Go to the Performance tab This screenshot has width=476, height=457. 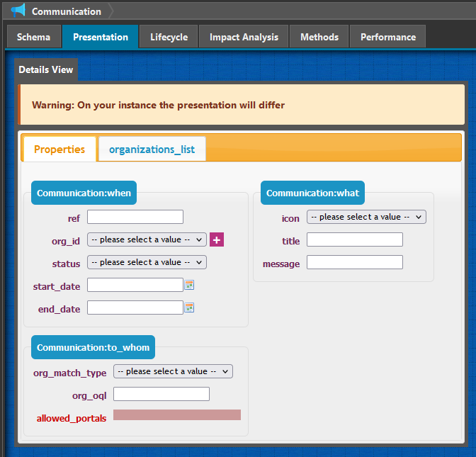387,37
